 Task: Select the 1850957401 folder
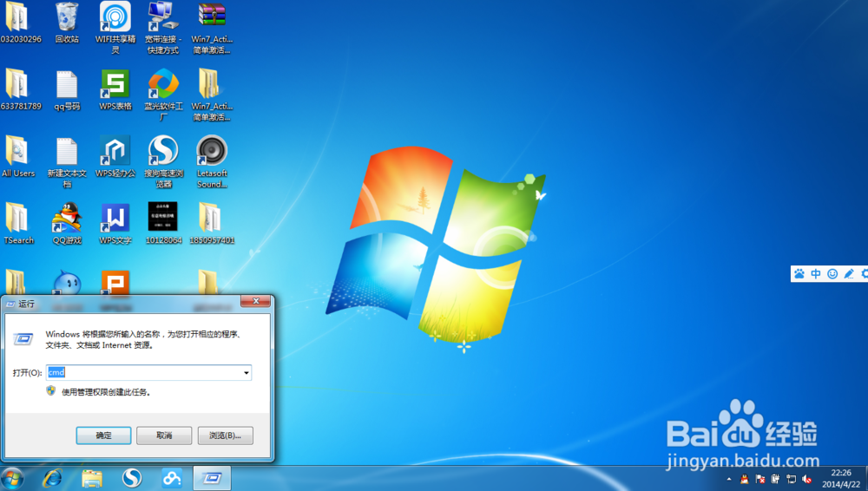click(x=212, y=224)
